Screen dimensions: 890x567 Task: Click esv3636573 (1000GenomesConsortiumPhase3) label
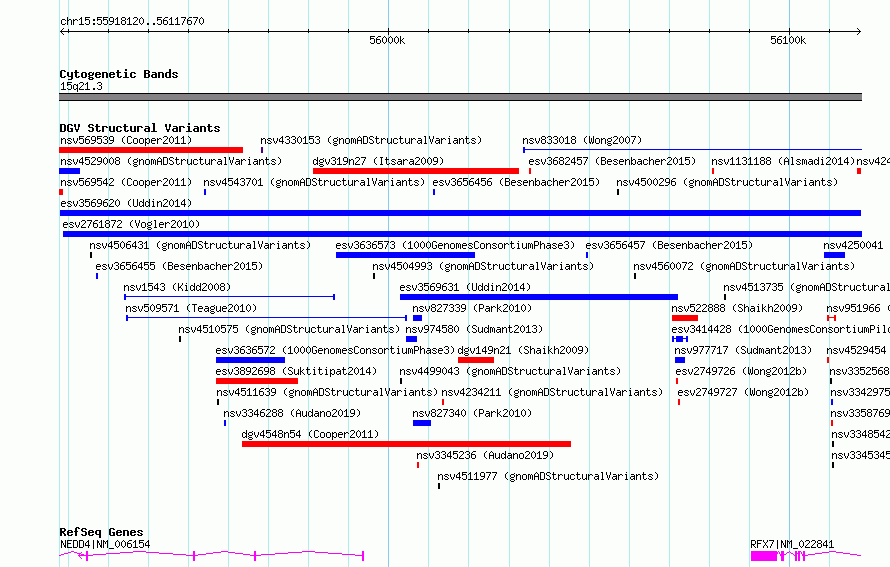[x=455, y=245]
